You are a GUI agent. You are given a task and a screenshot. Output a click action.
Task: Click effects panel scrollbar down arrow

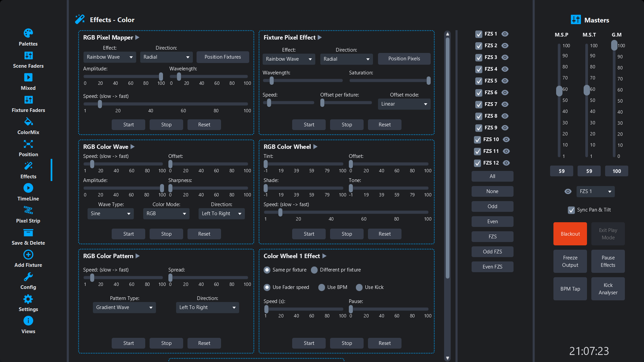click(447, 358)
